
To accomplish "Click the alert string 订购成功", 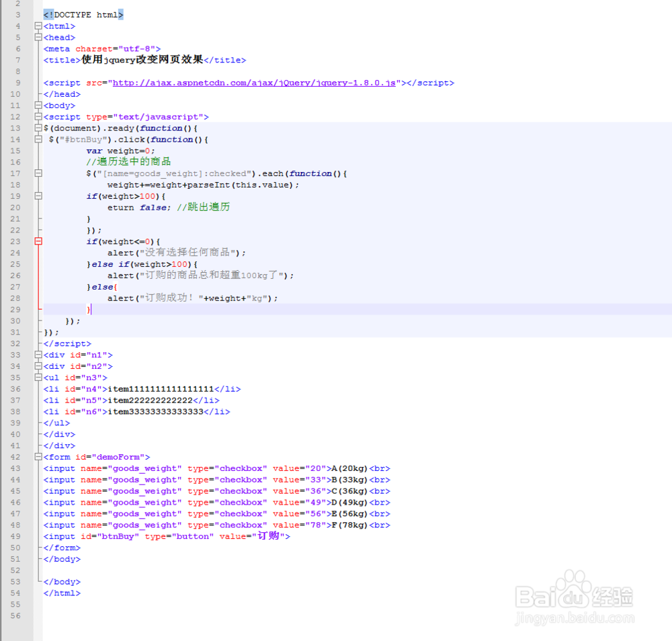I will pyautogui.click(x=170, y=298).
